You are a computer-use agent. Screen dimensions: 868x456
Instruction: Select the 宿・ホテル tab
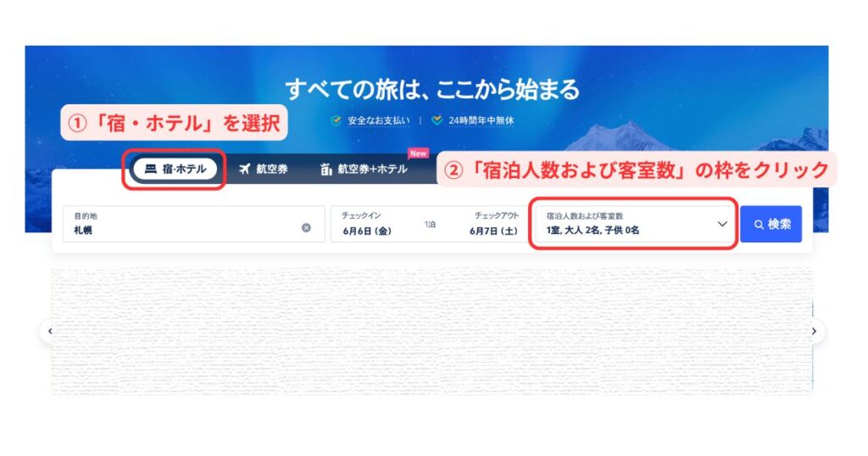175,169
